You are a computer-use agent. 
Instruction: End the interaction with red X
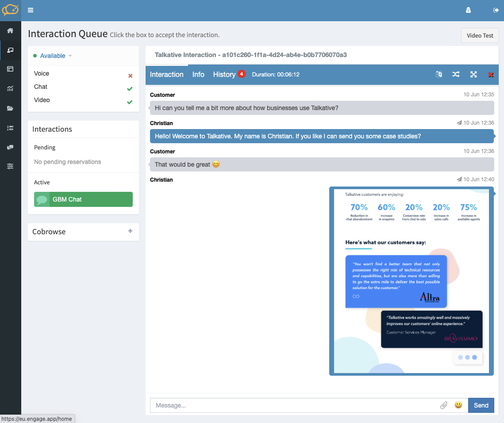pos(491,75)
